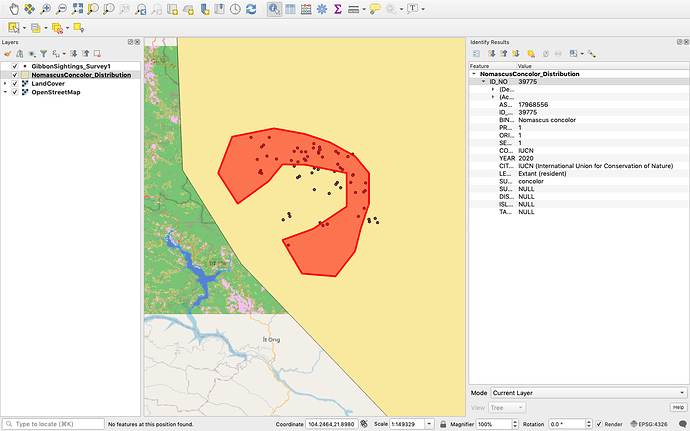Open the Measure tool dropdown arrow
This screenshot has height=431, width=690.
pyautogui.click(x=364, y=9)
